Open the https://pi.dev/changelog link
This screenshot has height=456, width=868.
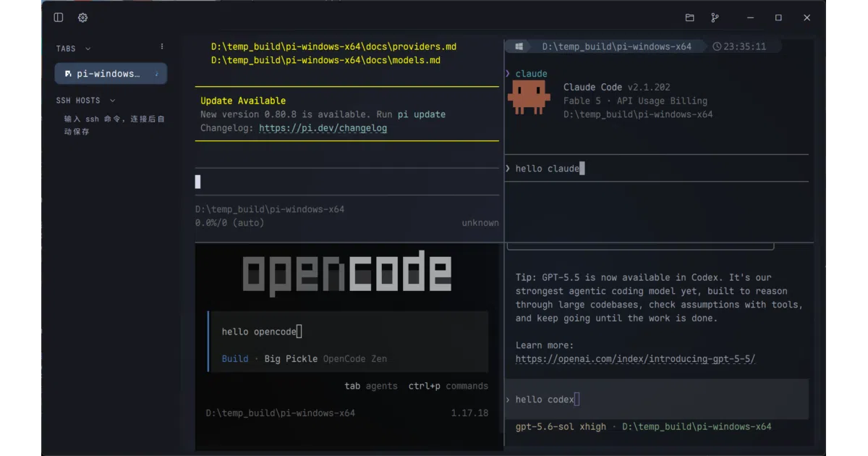(323, 128)
